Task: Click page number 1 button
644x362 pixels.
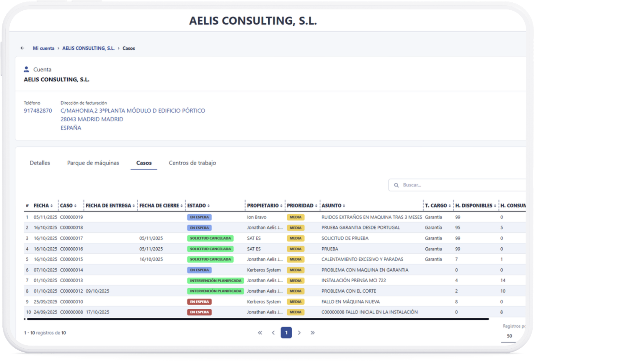Action: click(x=286, y=333)
